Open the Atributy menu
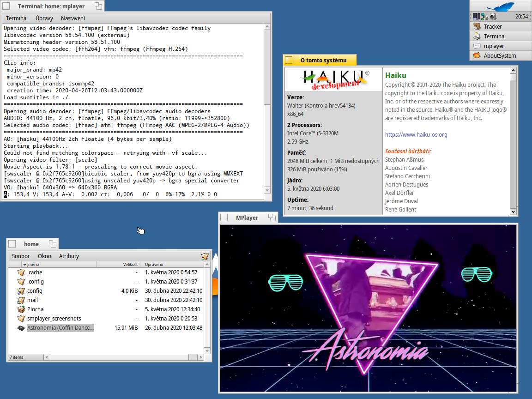 pyautogui.click(x=69, y=256)
